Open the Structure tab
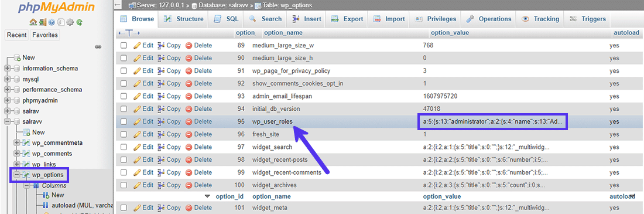 pyautogui.click(x=184, y=19)
